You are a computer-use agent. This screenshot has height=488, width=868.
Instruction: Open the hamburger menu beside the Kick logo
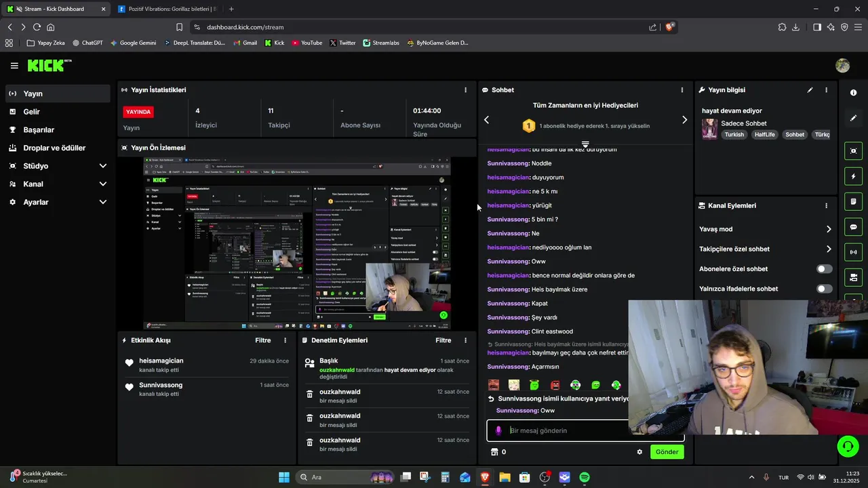[x=14, y=66]
